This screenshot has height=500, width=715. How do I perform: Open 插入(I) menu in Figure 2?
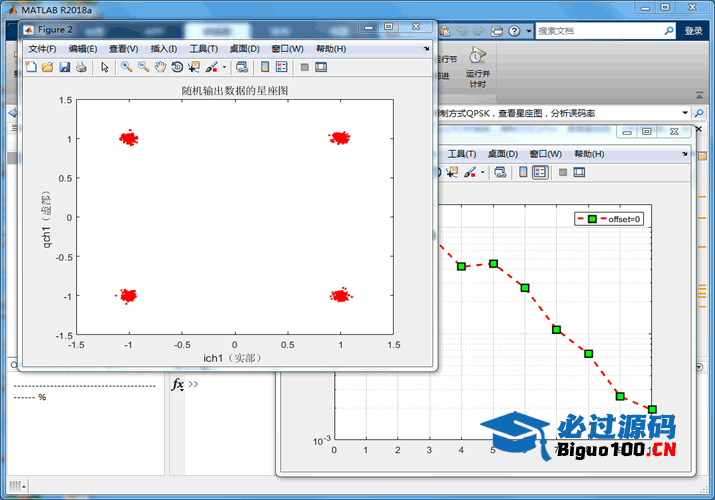164,49
